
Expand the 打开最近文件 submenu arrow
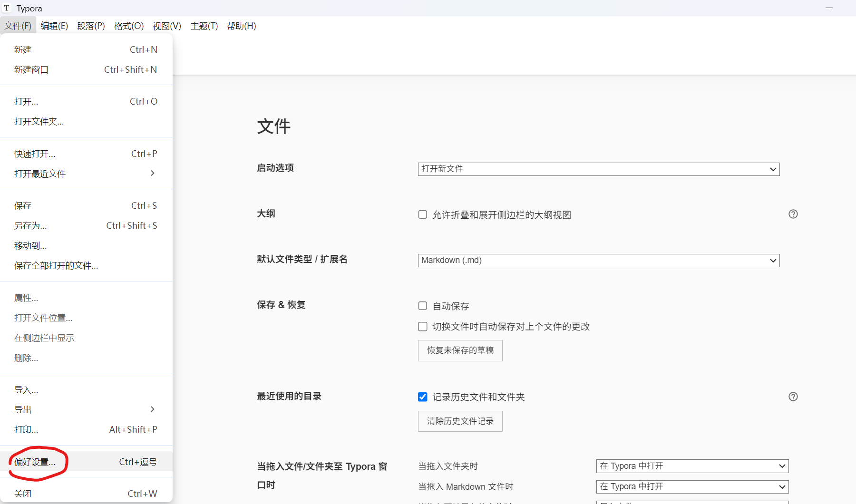[152, 173]
